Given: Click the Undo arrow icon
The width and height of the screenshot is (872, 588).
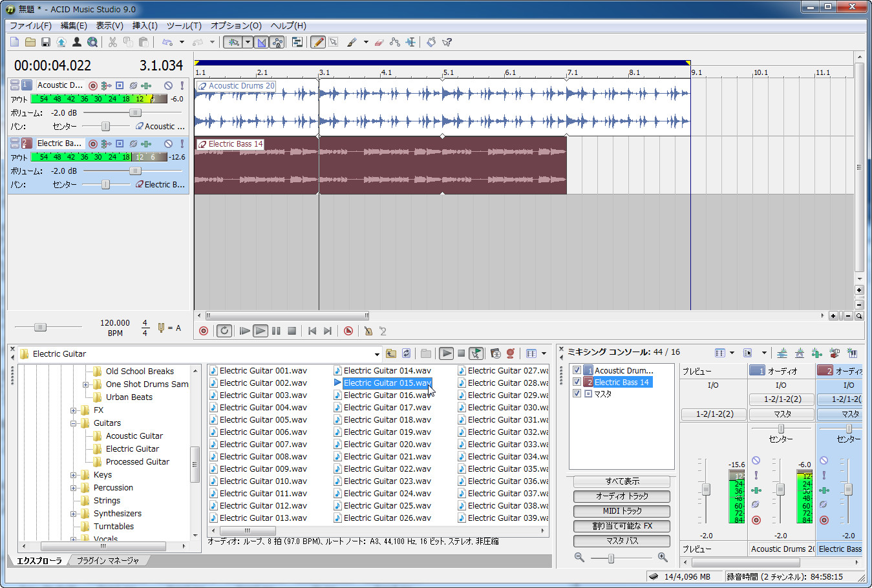Looking at the screenshot, I should click(x=167, y=42).
